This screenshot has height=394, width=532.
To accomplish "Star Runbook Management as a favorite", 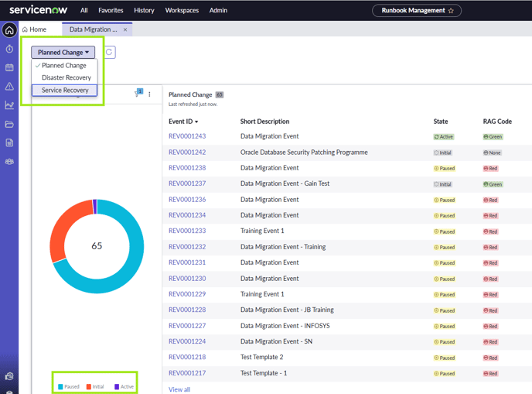I will [x=451, y=11].
